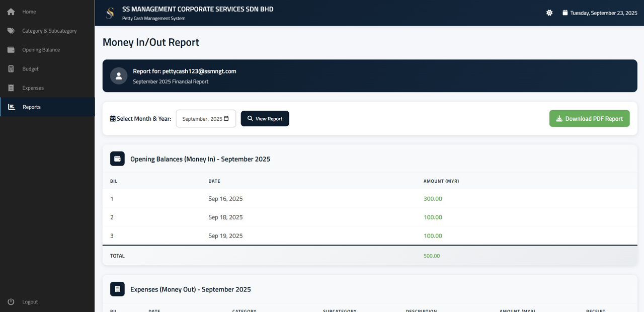644x312 pixels.
Task: Go to the Budget page
Action: [x=30, y=69]
